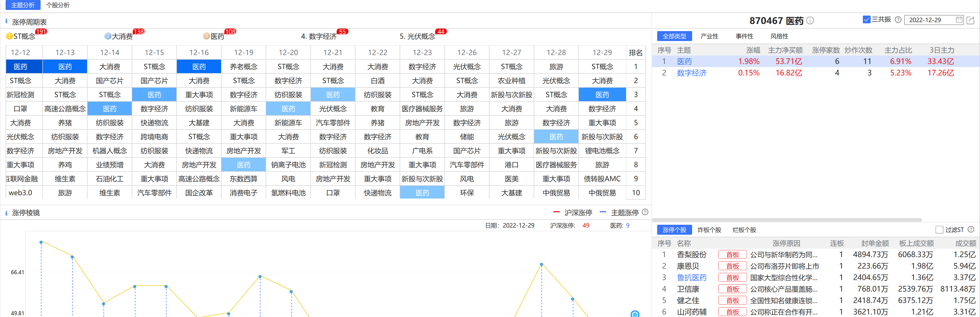
Task: Click the 债转股AMC cell
Action: [x=602, y=178]
